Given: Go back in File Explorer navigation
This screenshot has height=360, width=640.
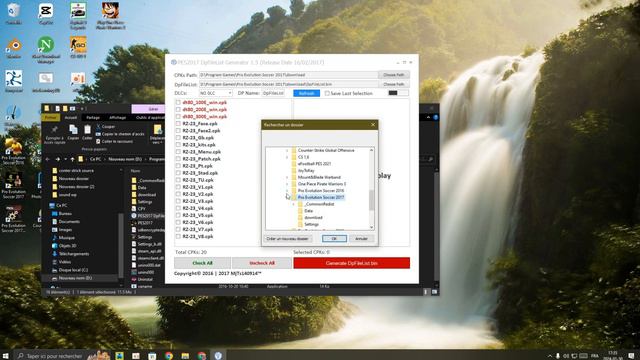Looking at the screenshot, I should click(48, 159).
